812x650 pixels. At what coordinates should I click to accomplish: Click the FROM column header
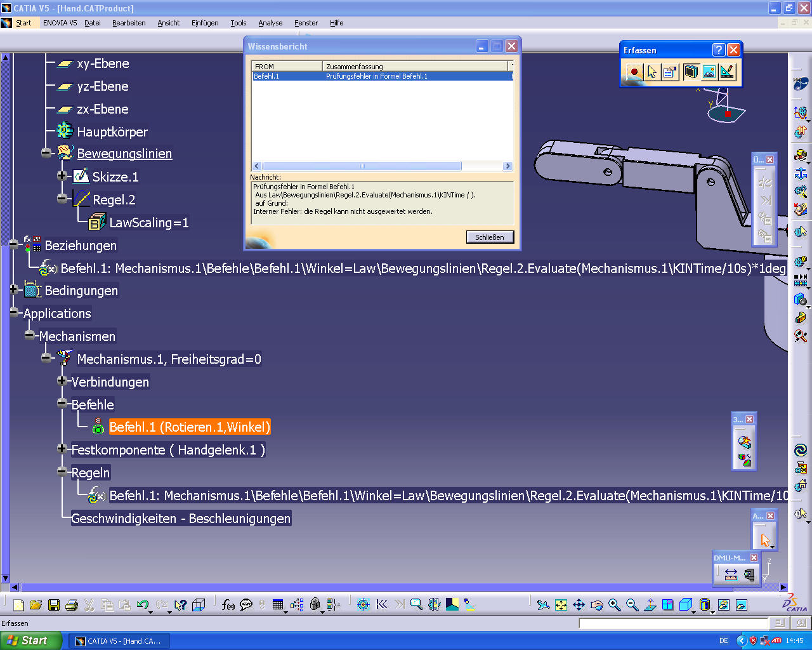[287, 66]
